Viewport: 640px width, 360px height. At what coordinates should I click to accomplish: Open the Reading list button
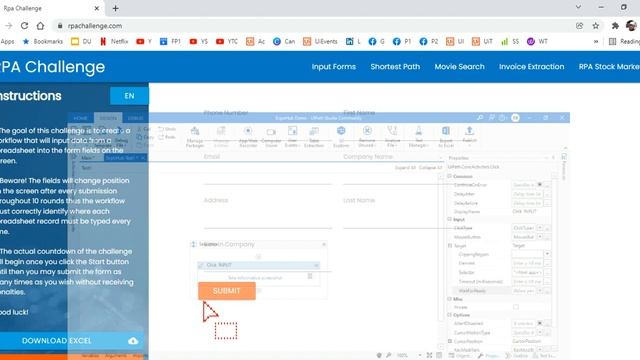tap(624, 41)
